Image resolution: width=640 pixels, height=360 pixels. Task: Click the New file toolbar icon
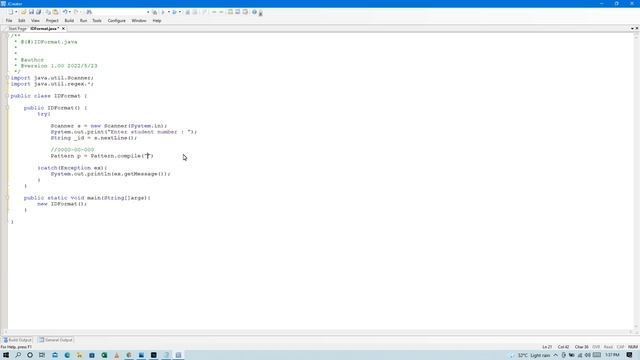coord(11,12)
